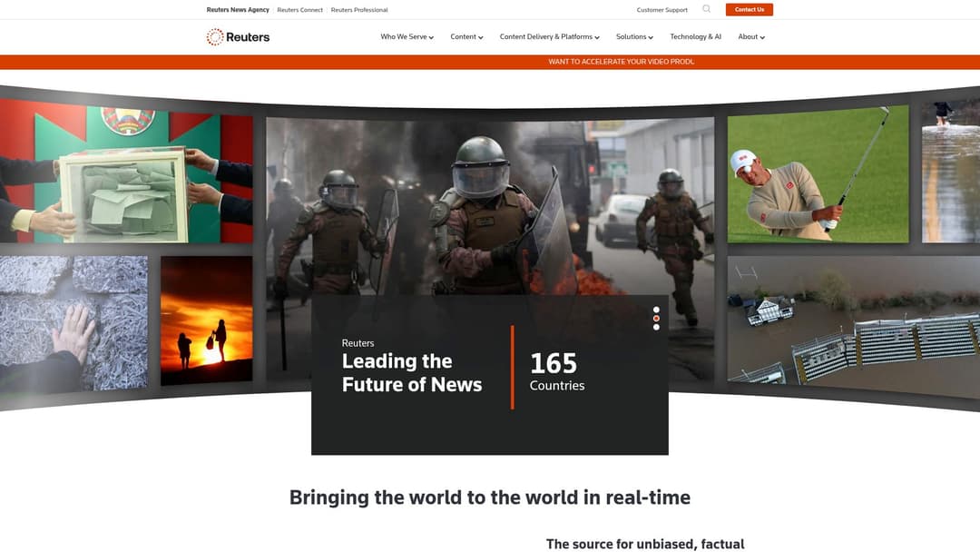Open the Technology & AI menu item
This screenshot has width=980, height=552.
pos(696,37)
